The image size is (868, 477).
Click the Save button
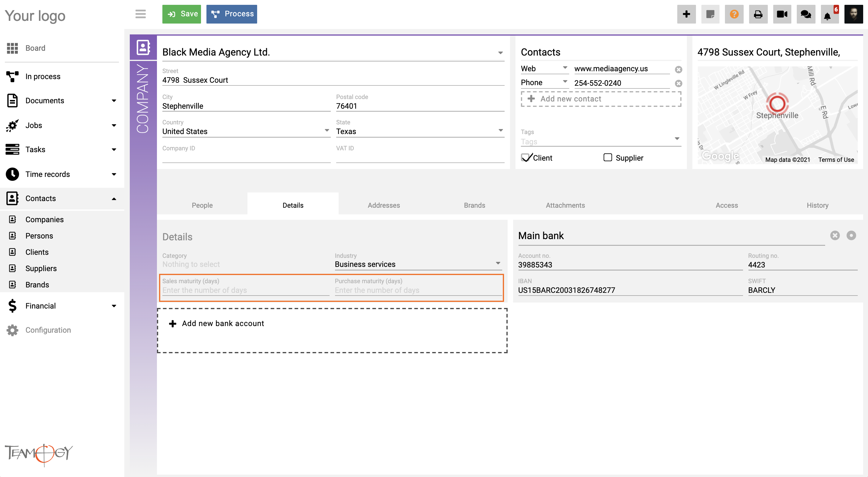point(182,14)
